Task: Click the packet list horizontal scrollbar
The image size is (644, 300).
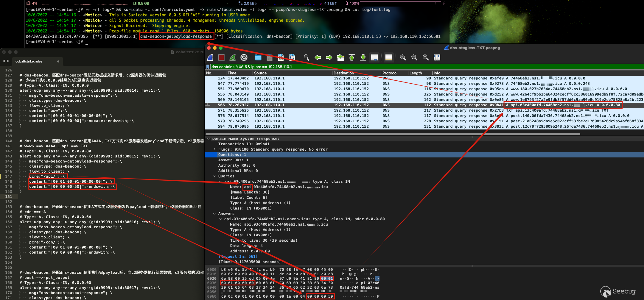Action: tap(393, 134)
